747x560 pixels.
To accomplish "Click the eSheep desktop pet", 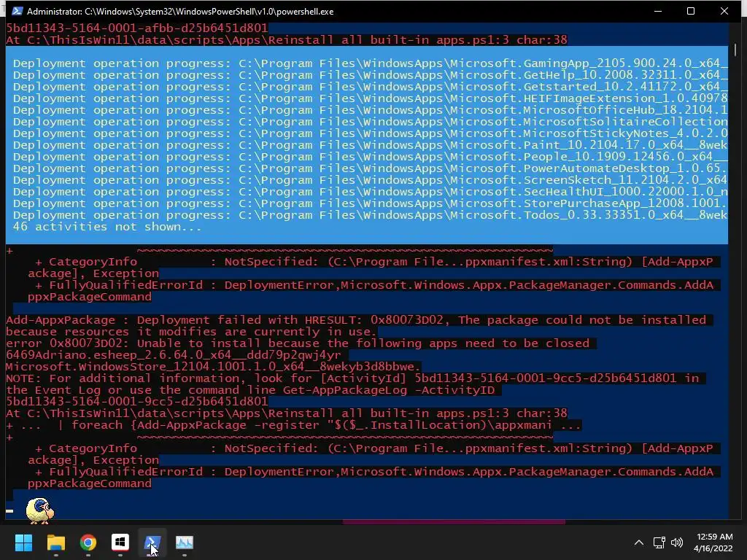I will coord(39,510).
